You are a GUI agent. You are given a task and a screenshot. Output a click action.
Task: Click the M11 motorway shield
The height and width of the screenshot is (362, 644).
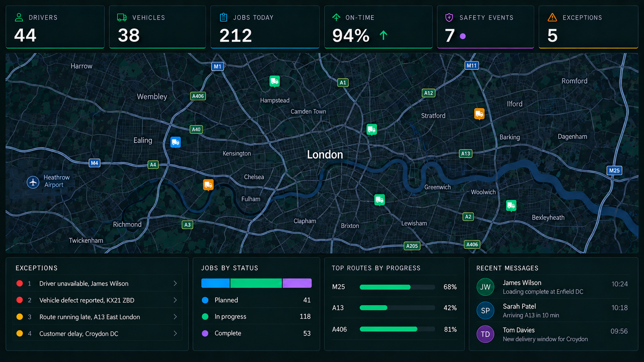pos(471,65)
